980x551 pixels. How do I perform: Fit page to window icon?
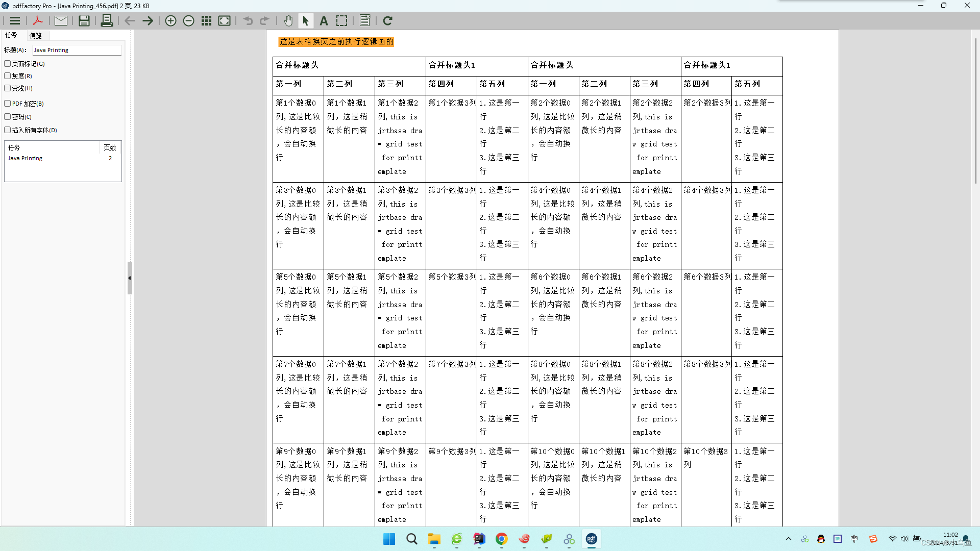tap(225, 21)
